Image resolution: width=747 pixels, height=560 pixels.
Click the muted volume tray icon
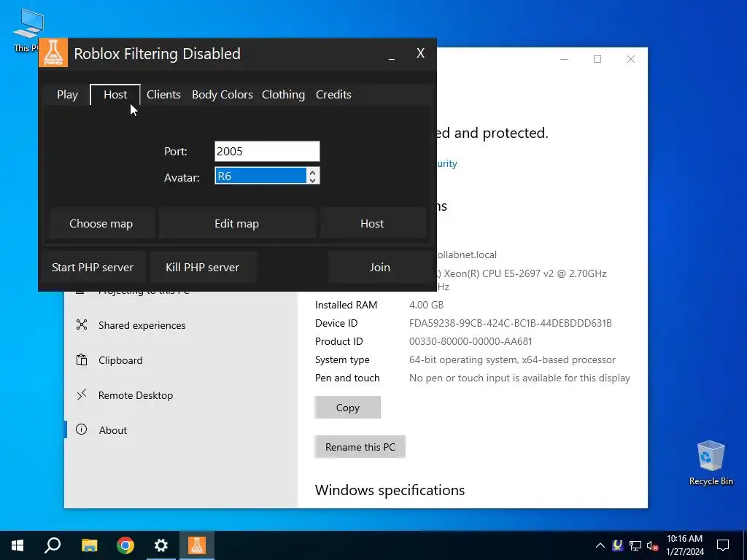tap(653, 545)
